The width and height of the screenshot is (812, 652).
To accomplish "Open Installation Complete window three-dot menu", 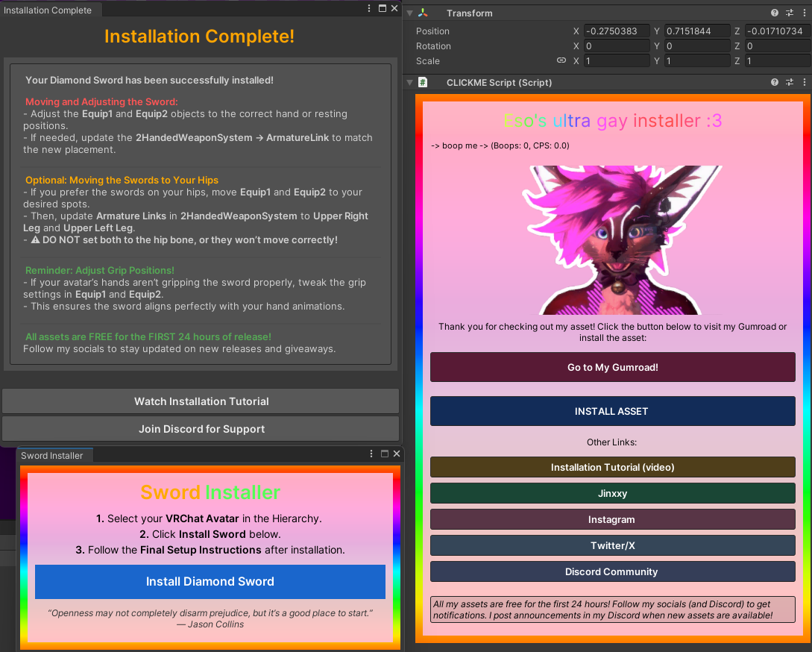I will click(368, 8).
